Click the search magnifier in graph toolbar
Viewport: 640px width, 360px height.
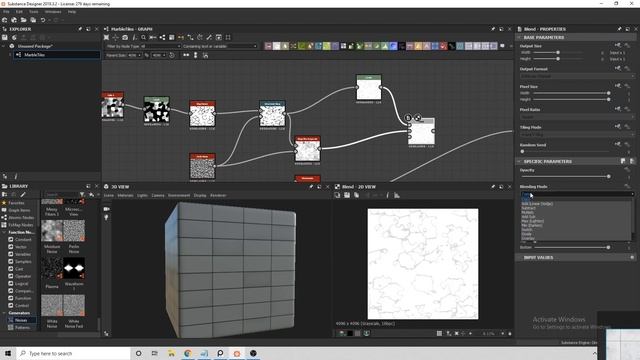tap(144, 38)
